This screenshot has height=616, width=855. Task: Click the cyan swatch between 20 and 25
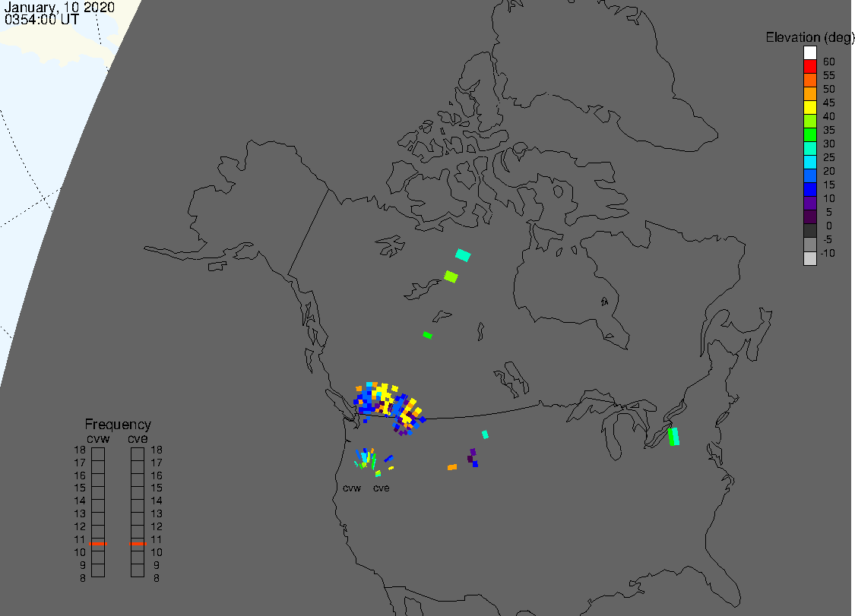coord(809,162)
